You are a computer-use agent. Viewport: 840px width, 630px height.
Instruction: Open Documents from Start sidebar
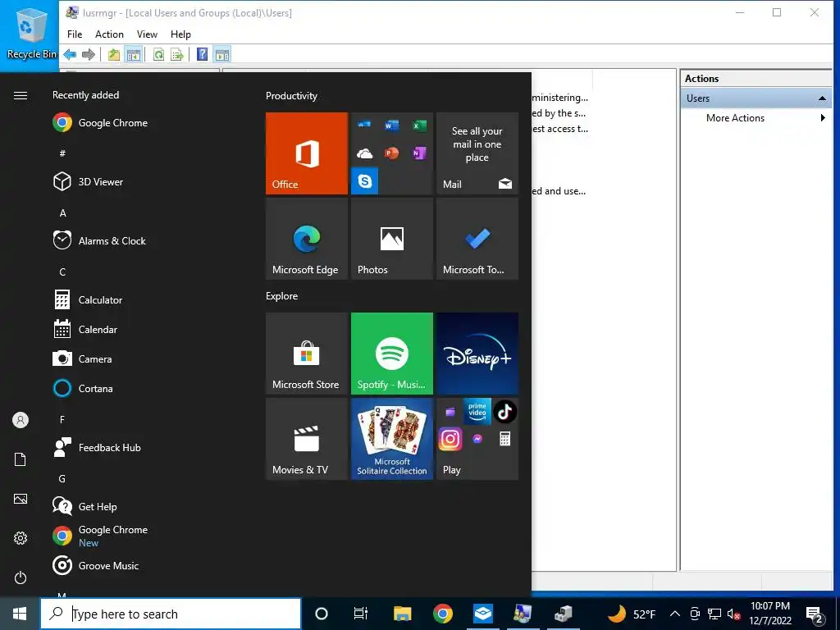[21, 459]
